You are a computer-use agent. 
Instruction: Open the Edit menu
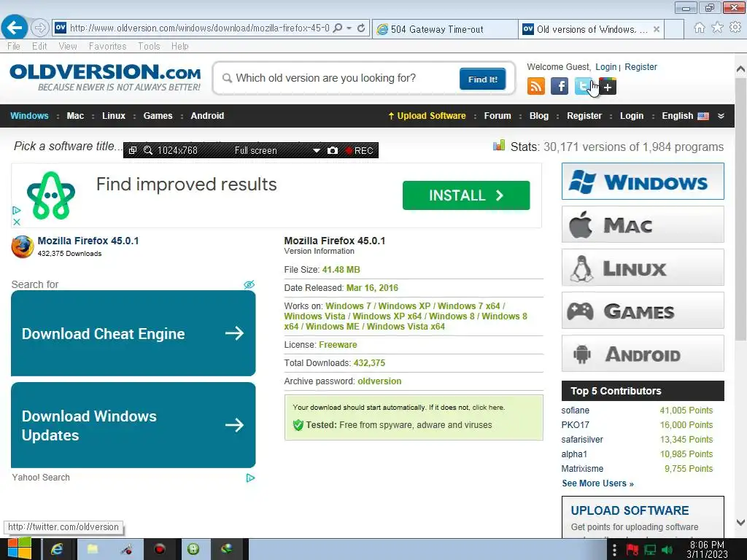39,46
